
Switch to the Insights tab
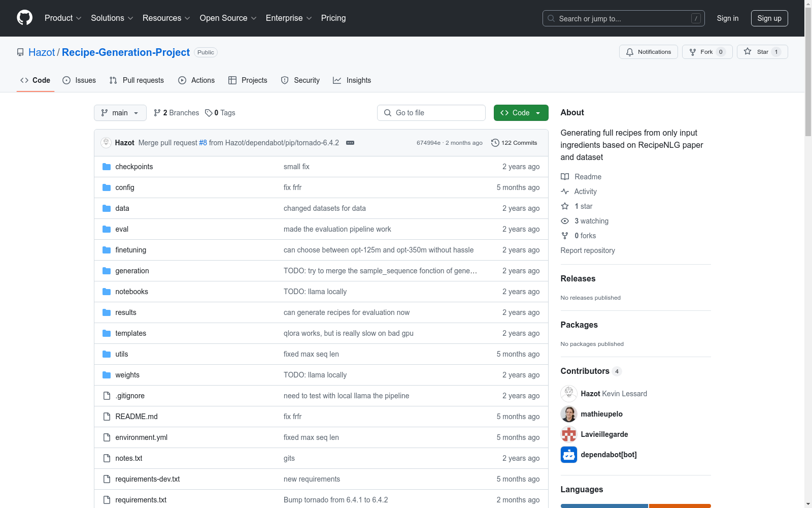pyautogui.click(x=352, y=80)
